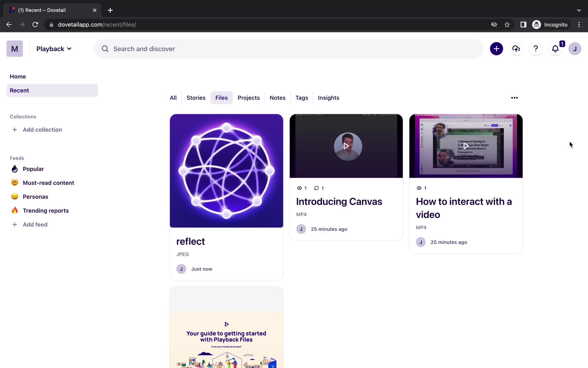The image size is (588, 368).
Task: Select the Must-read content feed icon
Action: click(x=15, y=182)
